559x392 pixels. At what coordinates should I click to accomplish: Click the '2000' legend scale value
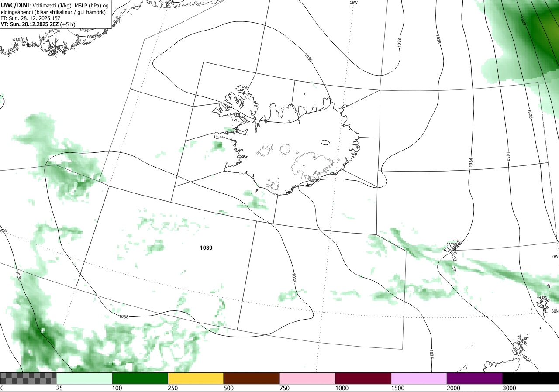(x=454, y=388)
